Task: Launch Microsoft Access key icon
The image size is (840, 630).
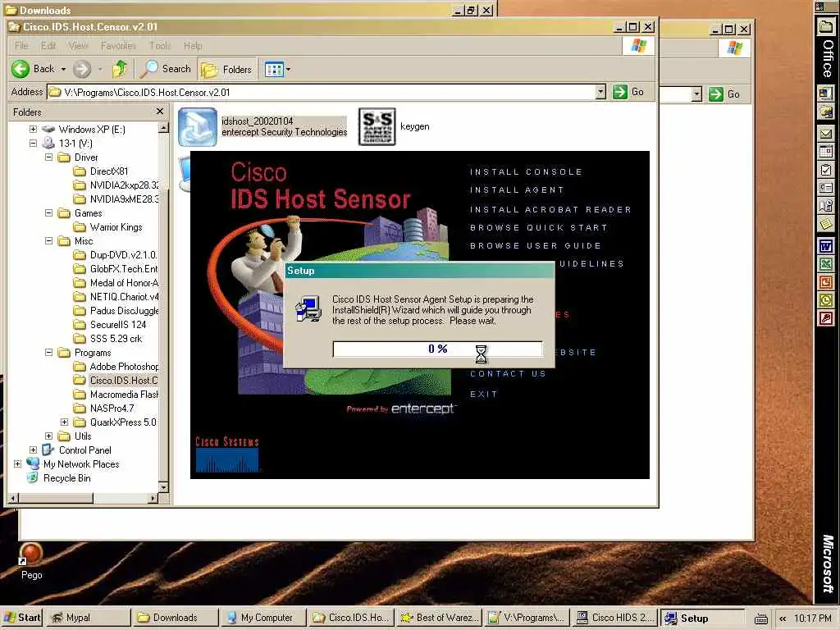Action: click(825, 318)
